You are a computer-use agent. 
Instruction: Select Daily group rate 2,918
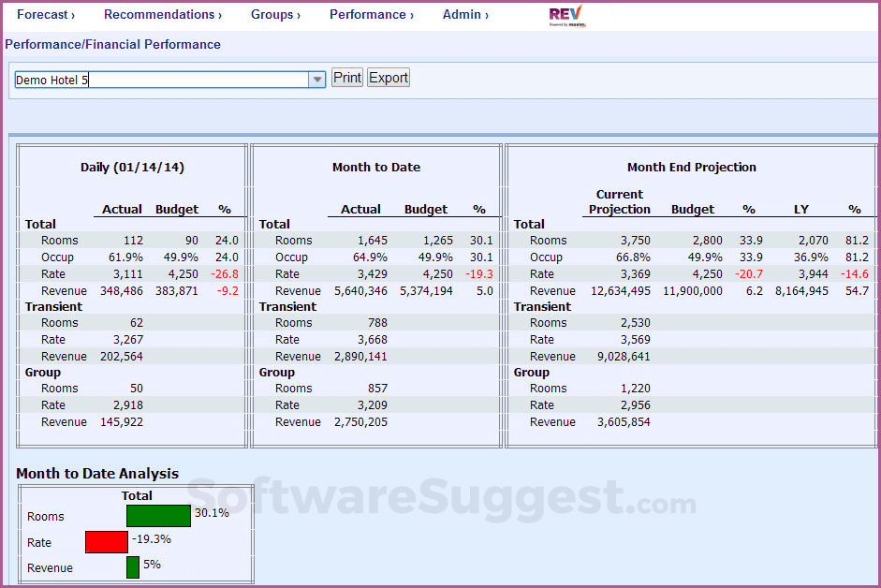click(x=127, y=404)
